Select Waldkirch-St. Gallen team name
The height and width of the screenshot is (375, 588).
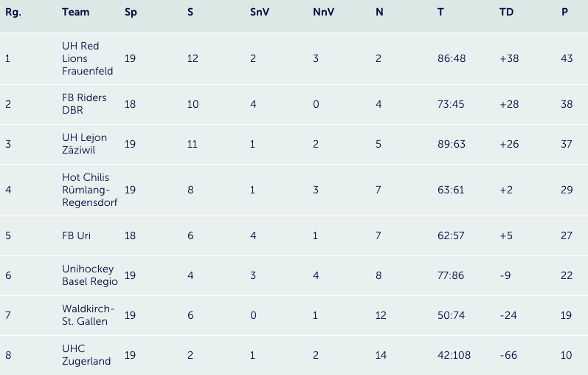pyautogui.click(x=88, y=315)
